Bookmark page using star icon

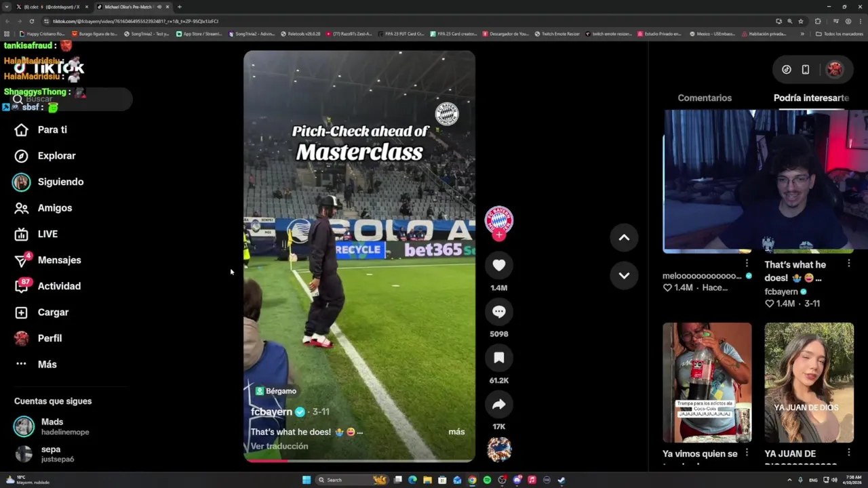click(x=801, y=21)
